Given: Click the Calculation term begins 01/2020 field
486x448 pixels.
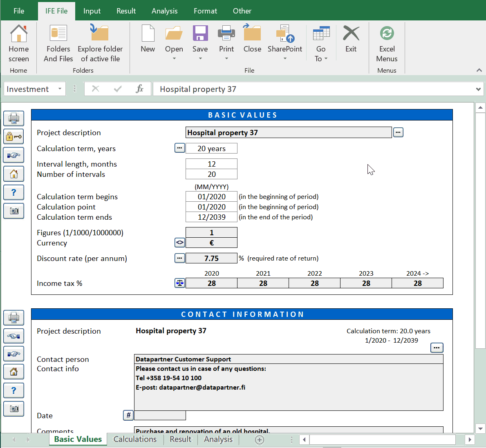Looking at the screenshot, I should [x=211, y=196].
